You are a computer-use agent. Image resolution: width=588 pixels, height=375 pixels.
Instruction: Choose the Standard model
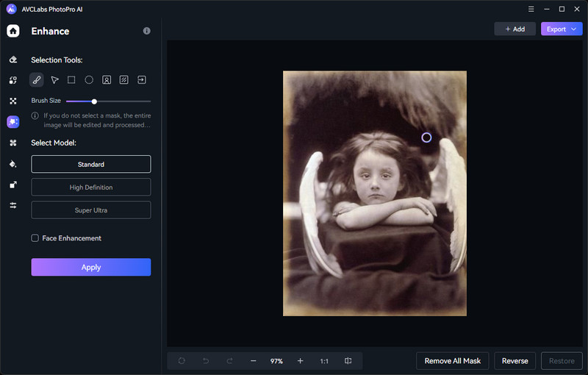91,164
